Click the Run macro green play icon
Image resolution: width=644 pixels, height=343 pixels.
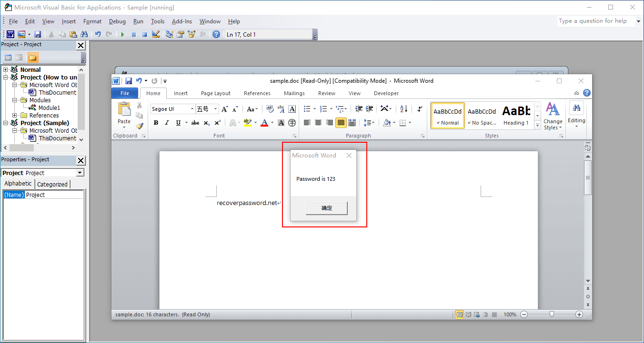[x=122, y=34]
